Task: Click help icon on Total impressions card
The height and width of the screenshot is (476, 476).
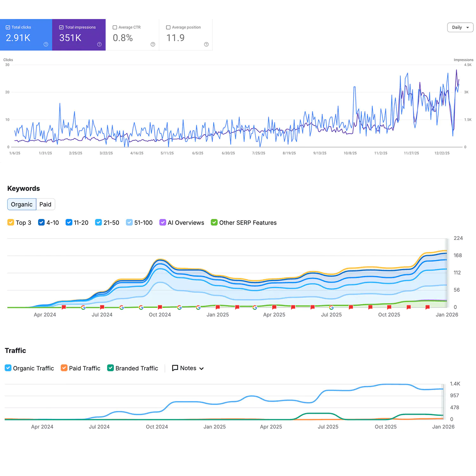Action: click(x=99, y=44)
